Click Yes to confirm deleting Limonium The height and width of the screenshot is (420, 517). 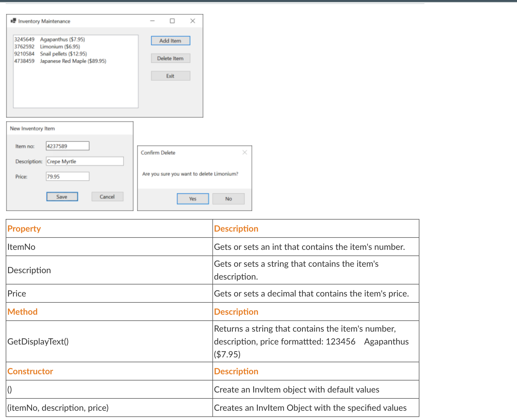point(192,199)
